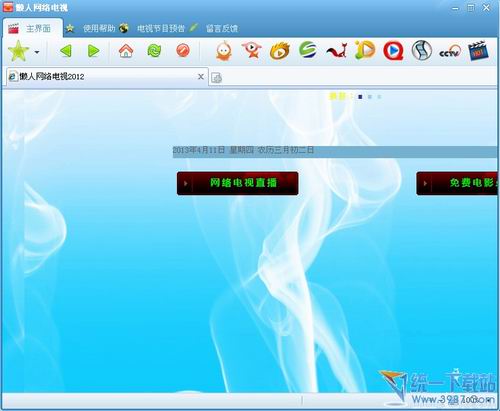Open the film-strip globe icon
Viewport: 500px width, 411px height.
[x=422, y=51]
